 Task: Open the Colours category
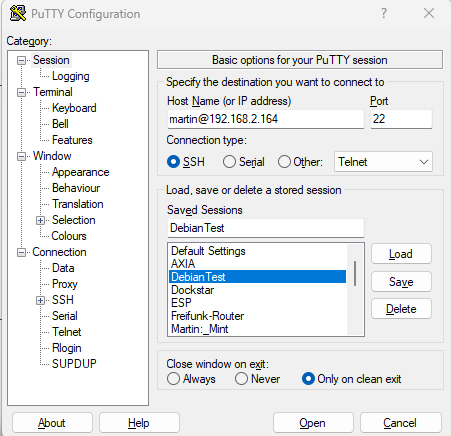69,236
